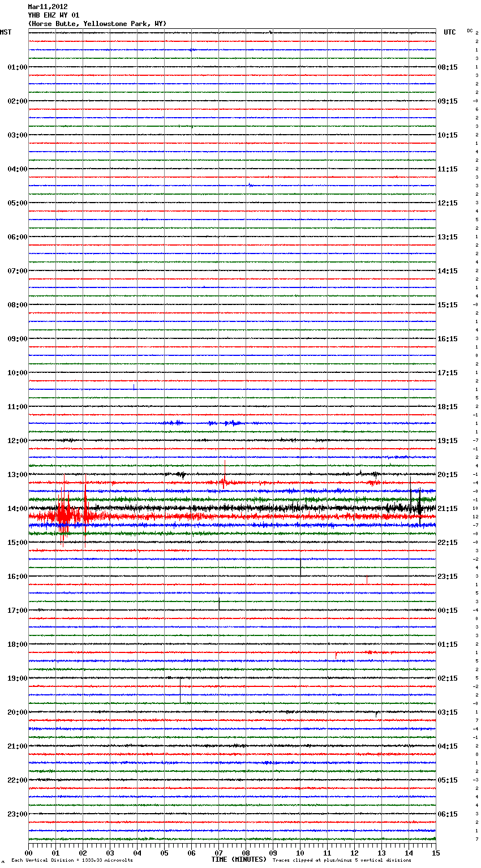This screenshot has height=868, width=481.
Task: Select the 03:00 MST time label
Action: [x=17, y=135]
